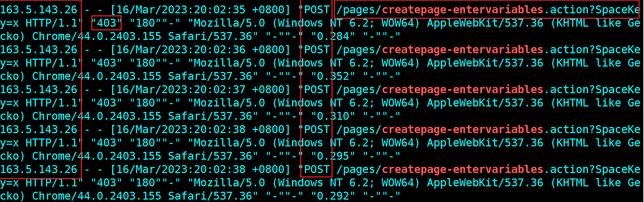644x202 pixels.
Task: Click the response time value "0.295"
Action: (x=333, y=156)
